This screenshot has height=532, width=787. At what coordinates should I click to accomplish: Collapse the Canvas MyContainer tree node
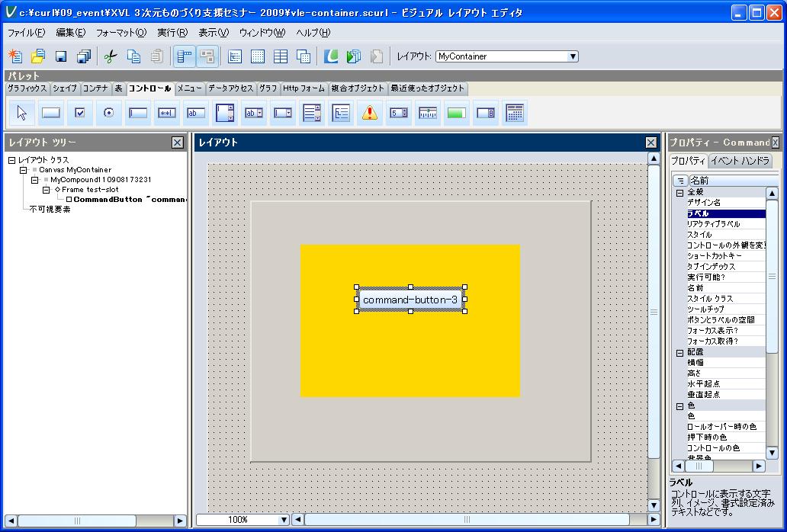pyautogui.click(x=24, y=170)
